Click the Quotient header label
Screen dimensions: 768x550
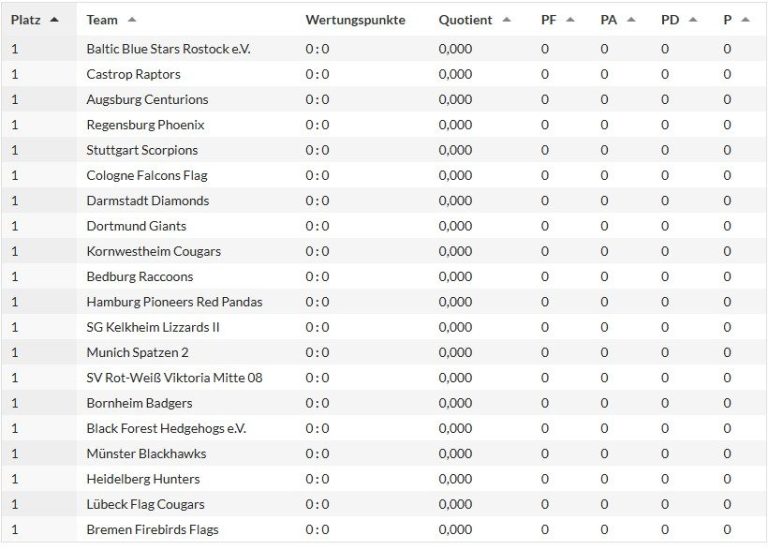(466, 20)
